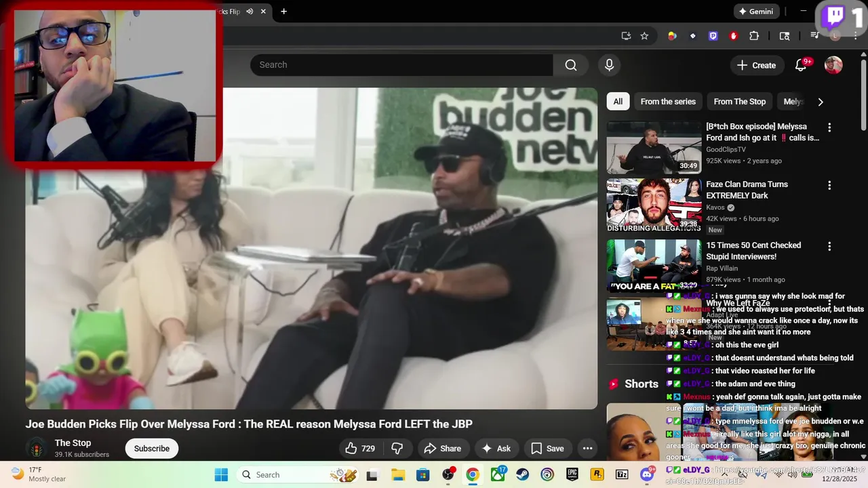Switch to Google Chrome in the taskbar
The height and width of the screenshot is (488, 868).
(x=473, y=474)
